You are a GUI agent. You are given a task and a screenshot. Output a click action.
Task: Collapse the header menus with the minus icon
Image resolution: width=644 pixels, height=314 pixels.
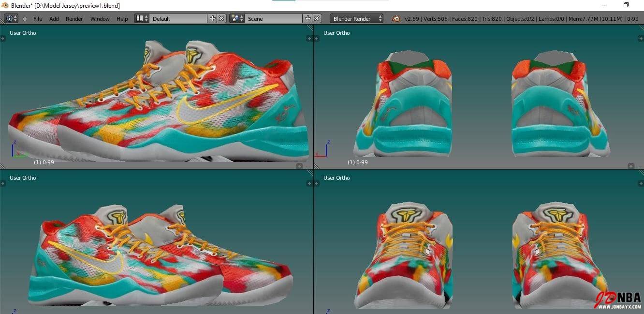25,19
